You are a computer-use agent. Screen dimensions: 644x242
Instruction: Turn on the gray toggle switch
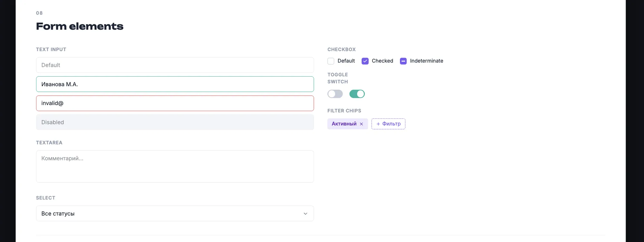335,94
